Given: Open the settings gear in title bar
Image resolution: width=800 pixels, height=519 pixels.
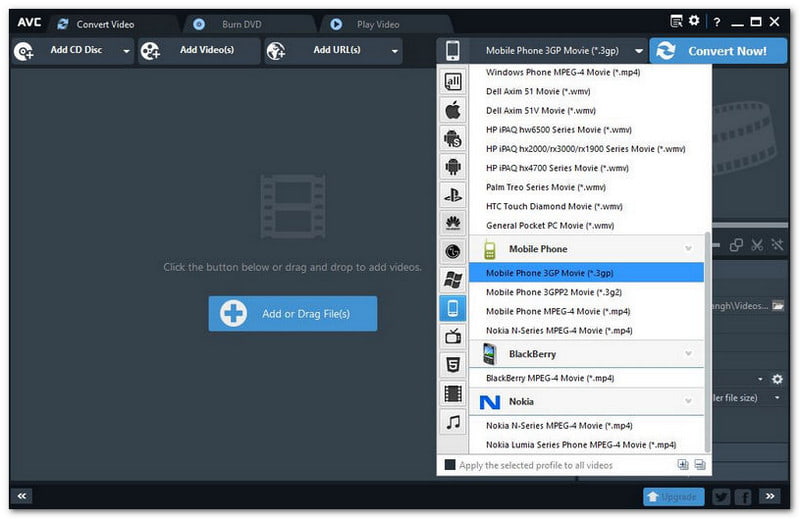Looking at the screenshot, I should pos(694,20).
